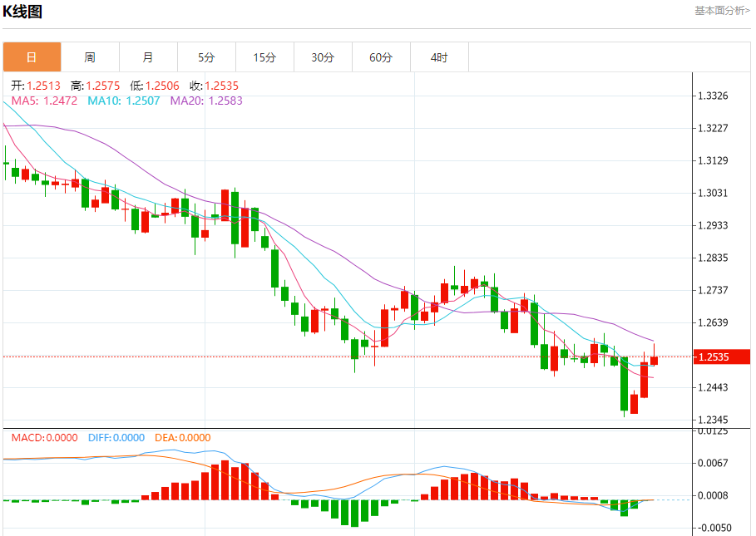Screen dimensions: 756x536
Task: Open the 15分 chart tab
Action: pyautogui.click(x=265, y=57)
